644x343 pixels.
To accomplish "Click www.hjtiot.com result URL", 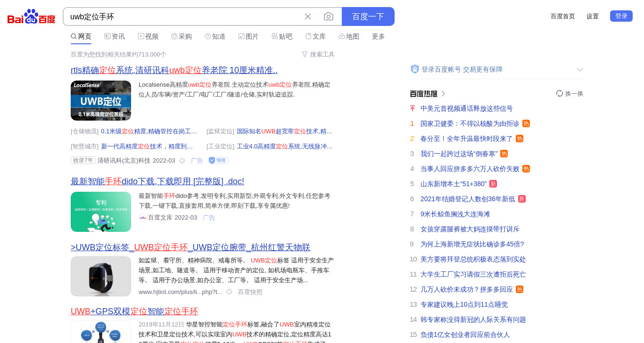I will coord(181,292).
